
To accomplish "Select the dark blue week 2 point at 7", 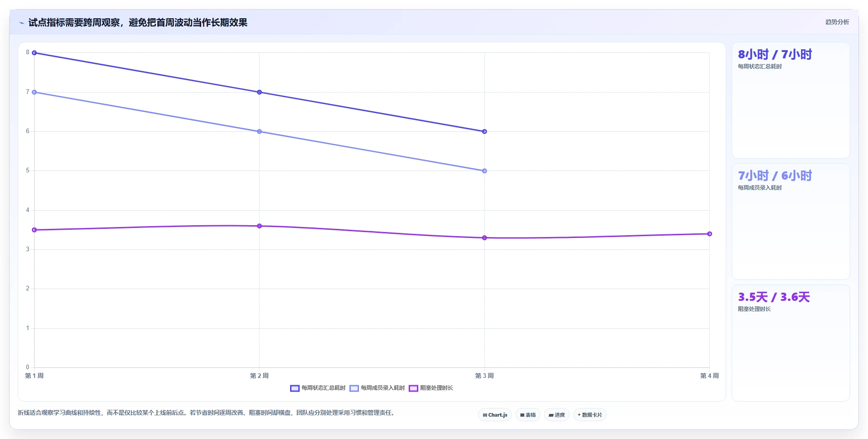I will click(260, 92).
